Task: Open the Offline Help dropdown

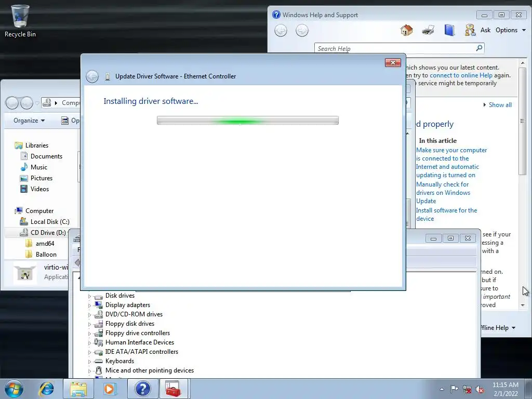Action: point(498,328)
